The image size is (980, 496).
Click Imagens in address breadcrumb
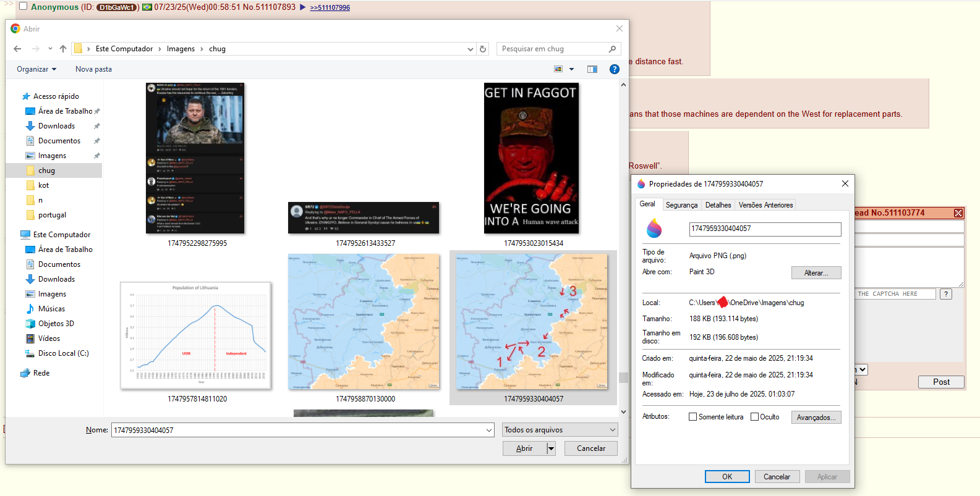click(x=181, y=49)
